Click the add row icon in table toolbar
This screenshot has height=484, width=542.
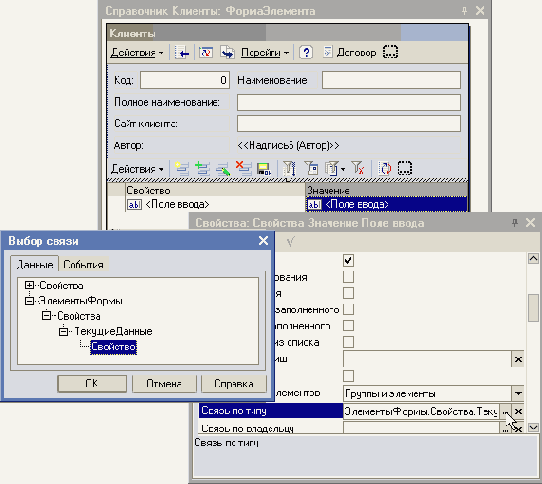pyautogui.click(x=182, y=168)
